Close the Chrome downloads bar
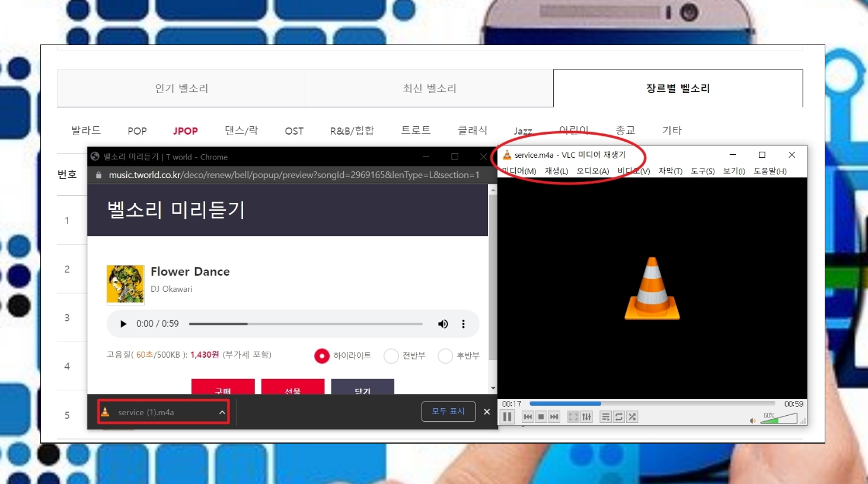Image resolution: width=868 pixels, height=484 pixels. pos(487,412)
